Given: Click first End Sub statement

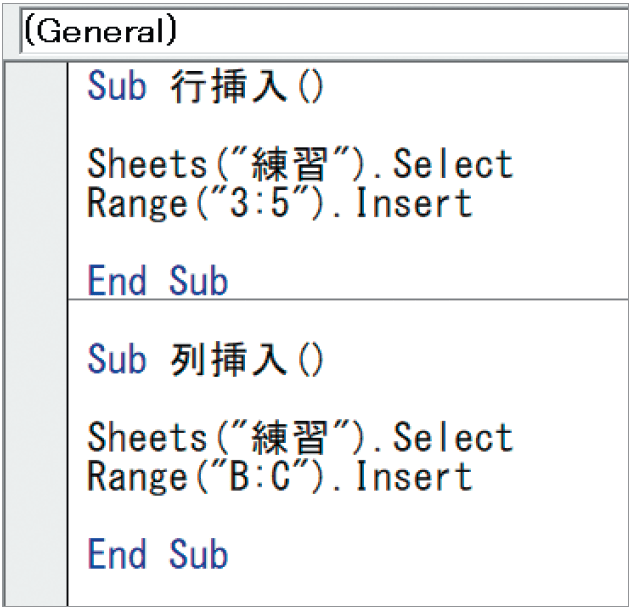Looking at the screenshot, I should click(158, 280).
